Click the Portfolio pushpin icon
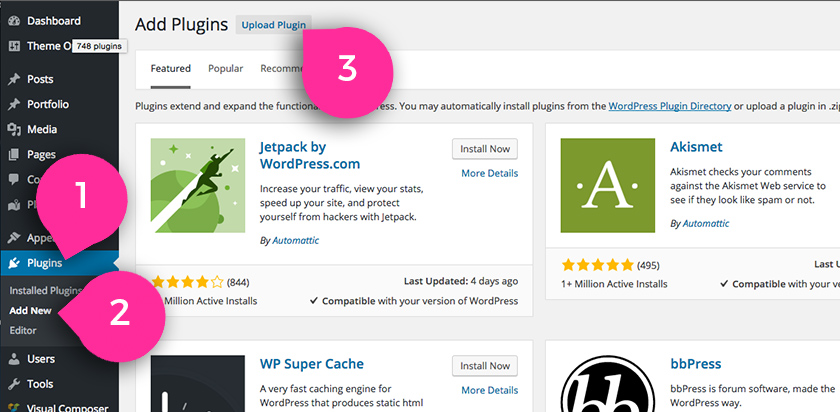 click(14, 104)
